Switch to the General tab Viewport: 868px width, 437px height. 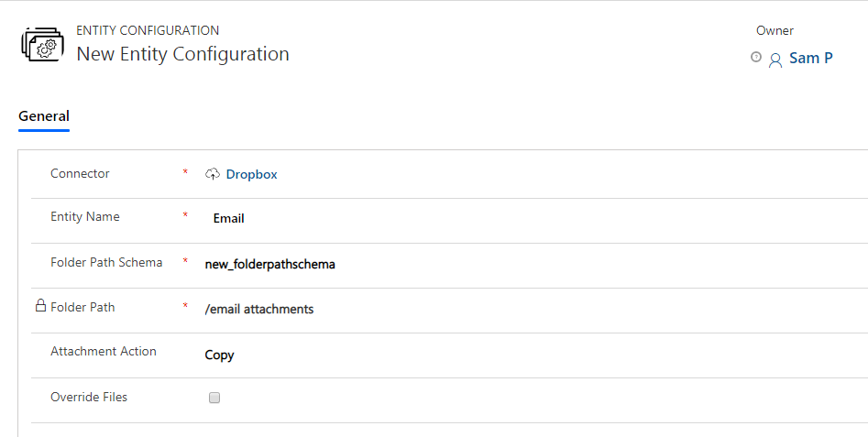[44, 116]
